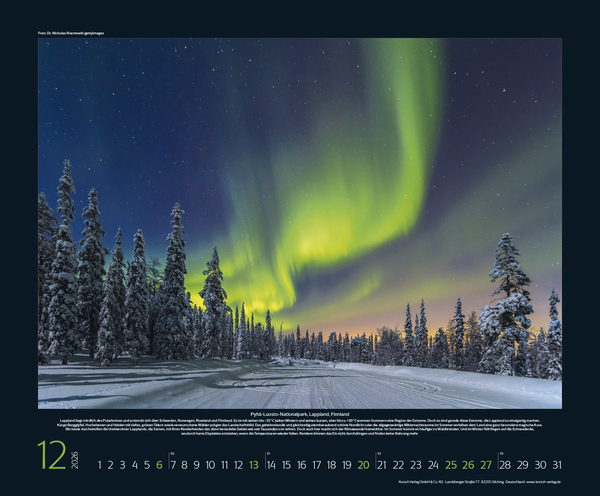600x496 pixels.
Task: Click the last date 31
Action: click(x=556, y=465)
